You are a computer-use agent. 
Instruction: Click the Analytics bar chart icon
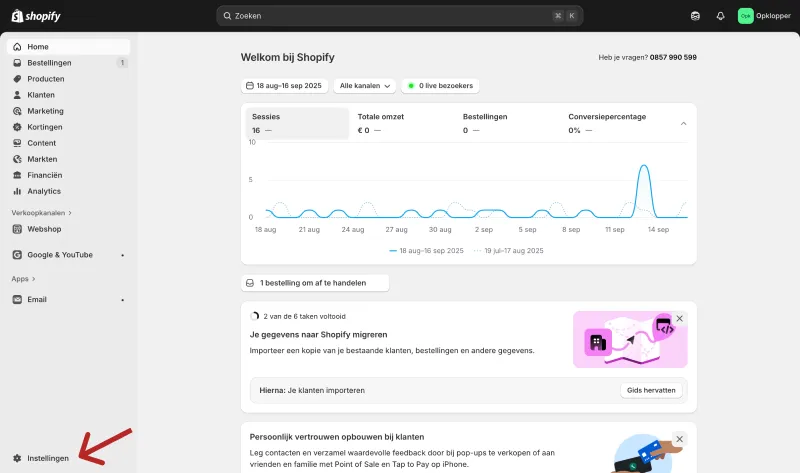coord(17,191)
